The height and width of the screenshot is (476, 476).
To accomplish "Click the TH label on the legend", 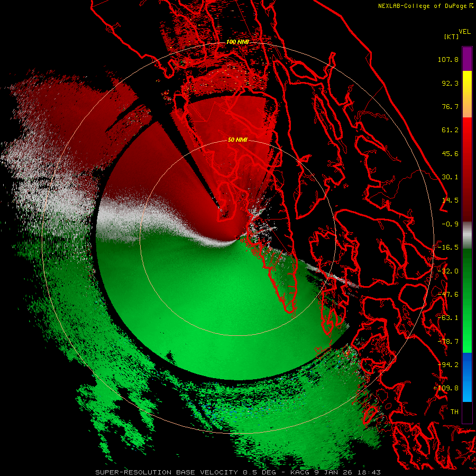I will click(454, 412).
